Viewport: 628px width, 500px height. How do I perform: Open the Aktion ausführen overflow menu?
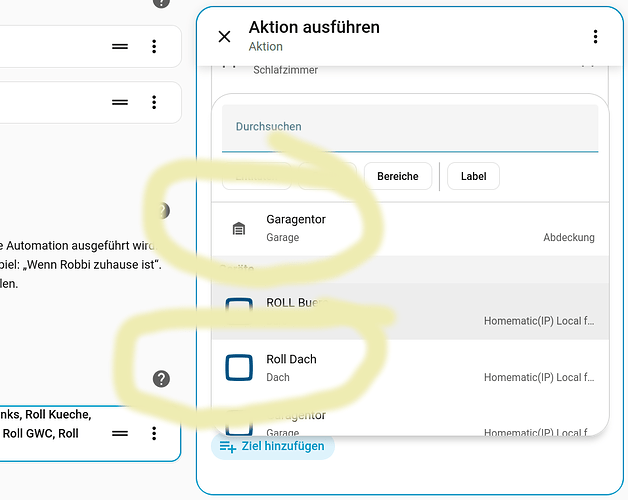[x=595, y=37]
